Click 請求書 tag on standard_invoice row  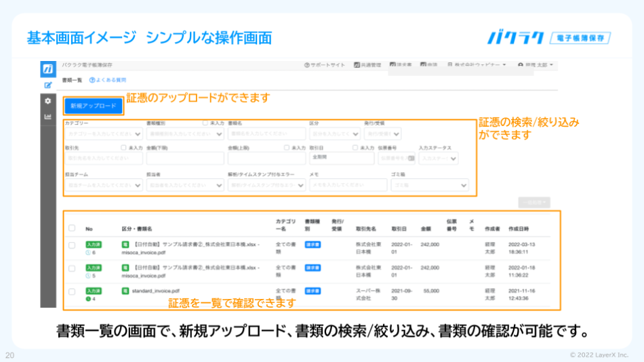pos(313,291)
